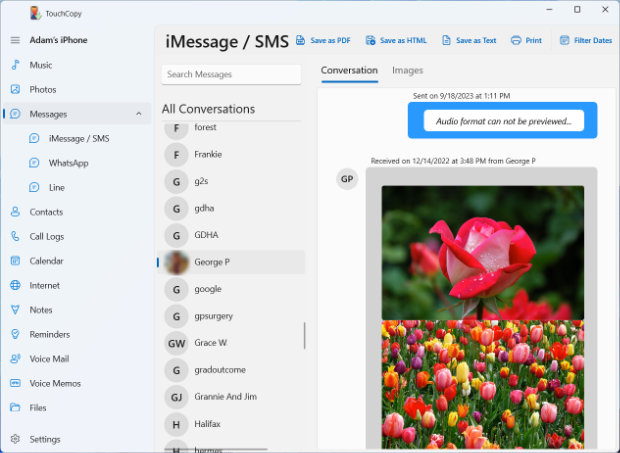Click the Voice Mail icon
620x453 pixels.
click(x=15, y=359)
